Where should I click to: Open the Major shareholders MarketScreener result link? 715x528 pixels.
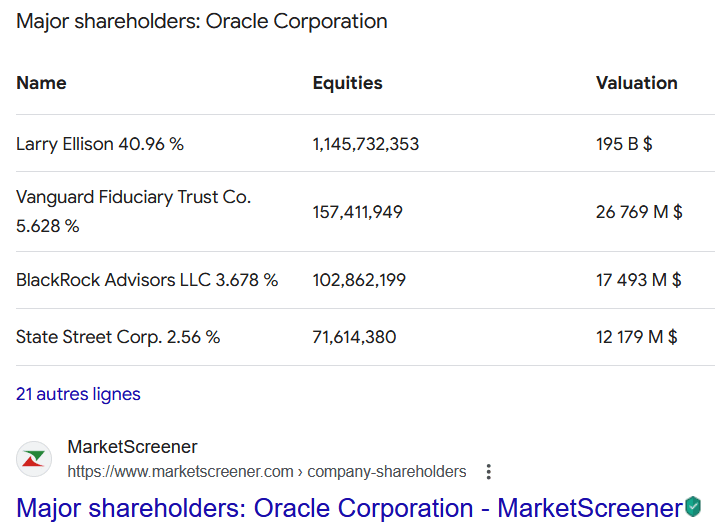click(349, 508)
